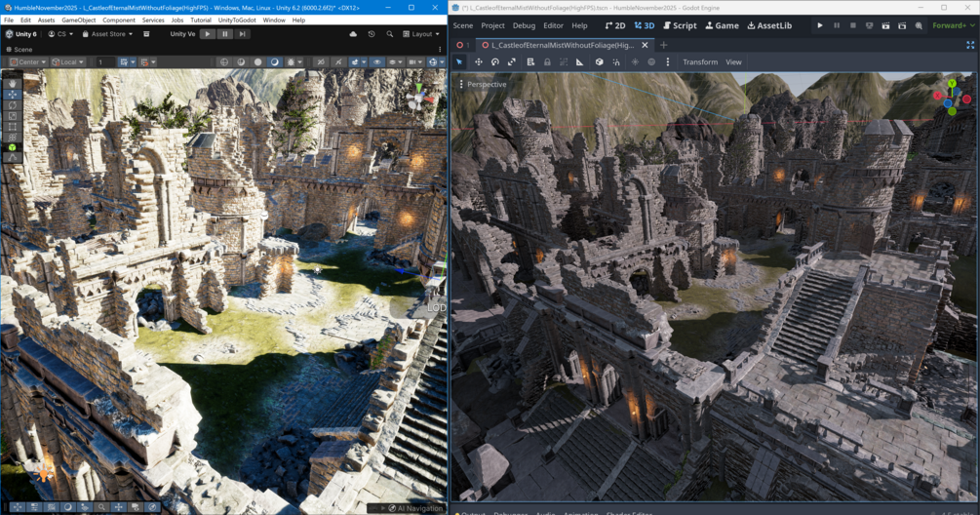Open the Unity CS account dropdown
Screen dimensions: 980x515
pos(60,34)
